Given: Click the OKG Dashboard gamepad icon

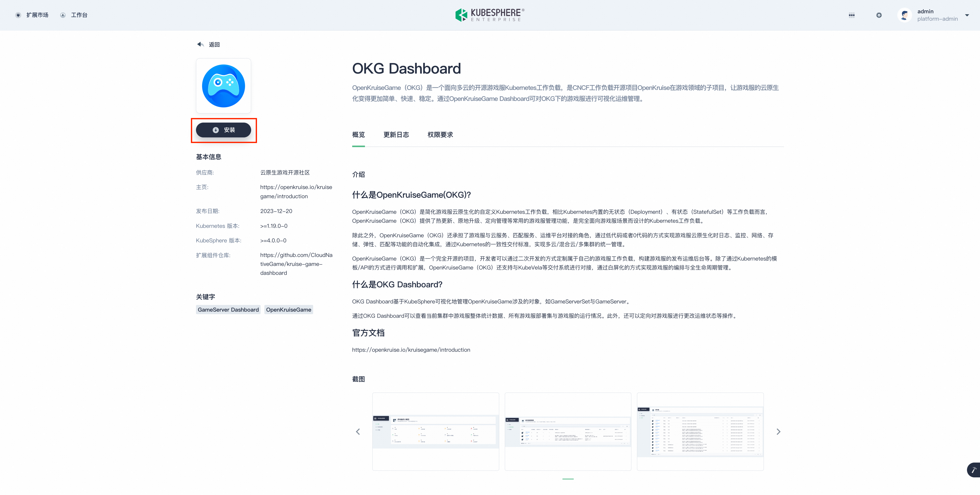Looking at the screenshot, I should click(223, 86).
